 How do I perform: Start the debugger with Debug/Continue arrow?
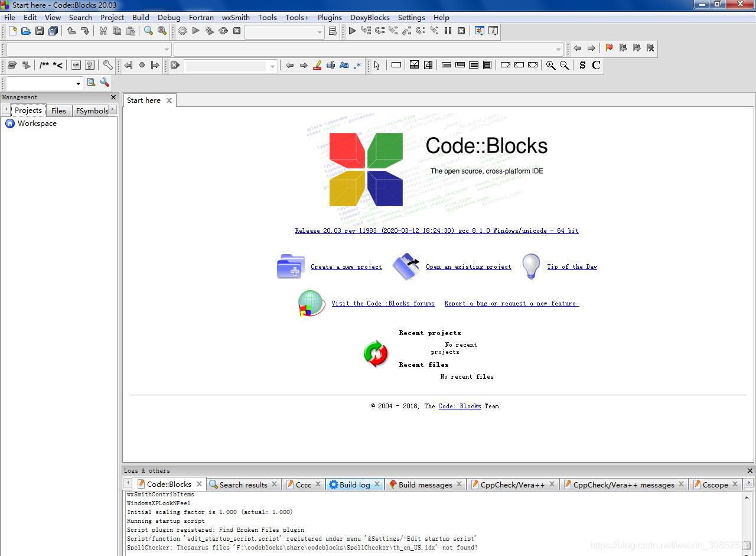tap(352, 31)
